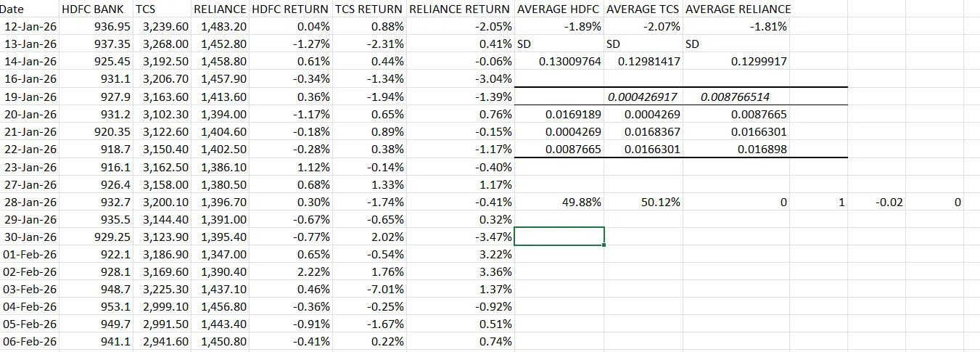Click covariance matrix cell '0.0169189'
Viewport: 980px width, 352px height.
click(559, 114)
